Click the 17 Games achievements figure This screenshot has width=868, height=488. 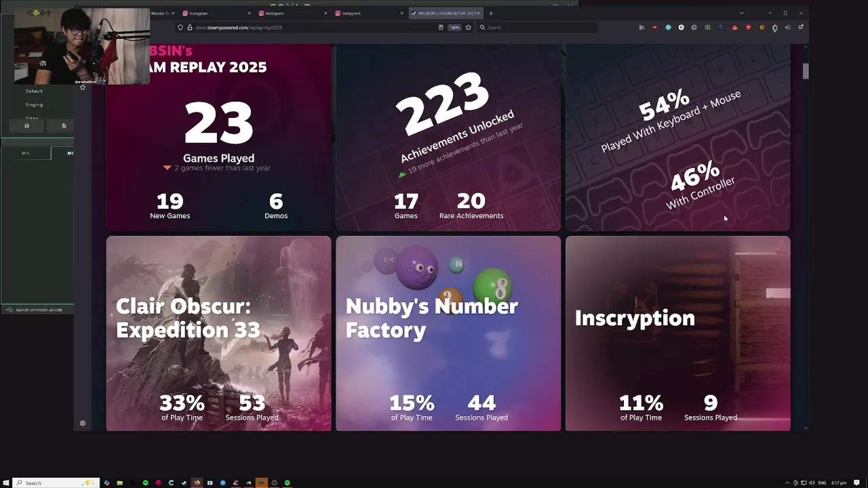click(406, 206)
